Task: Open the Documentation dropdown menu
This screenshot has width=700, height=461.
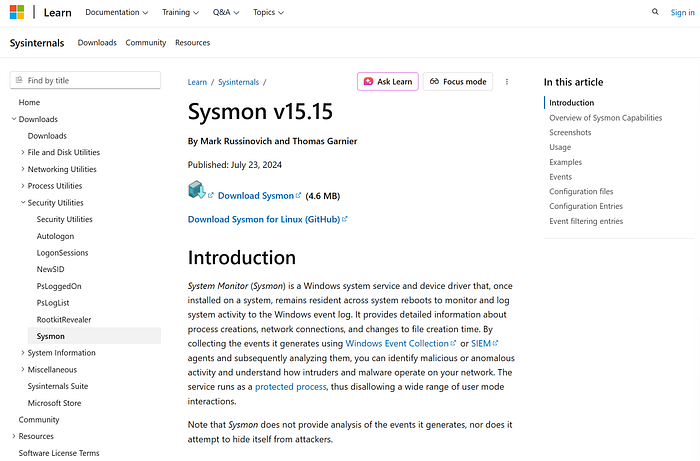Action: click(x=117, y=12)
